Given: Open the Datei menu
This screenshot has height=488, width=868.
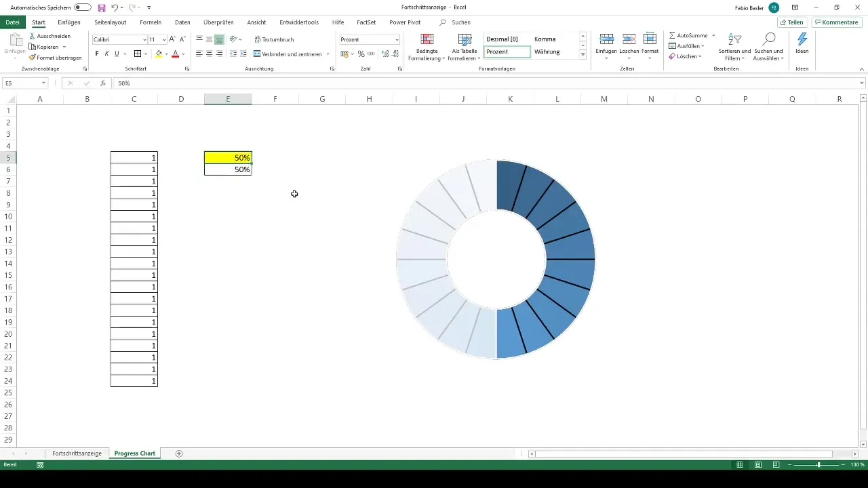Looking at the screenshot, I should (12, 22).
